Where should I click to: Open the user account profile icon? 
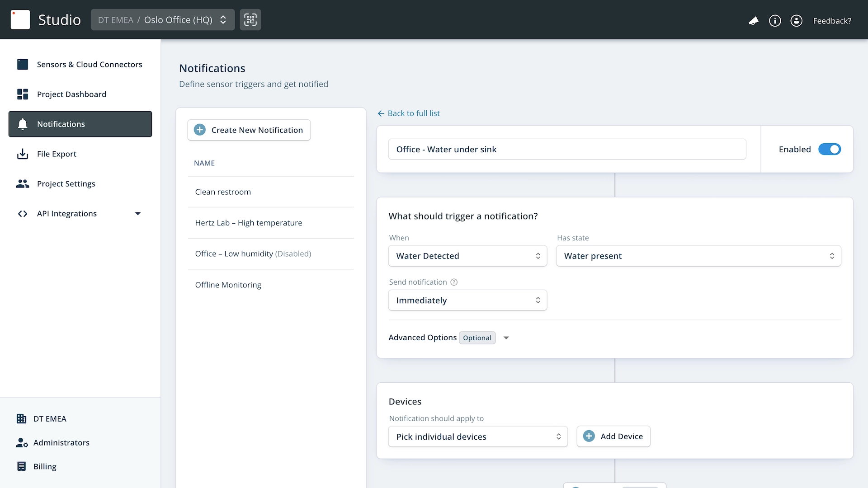click(x=796, y=21)
